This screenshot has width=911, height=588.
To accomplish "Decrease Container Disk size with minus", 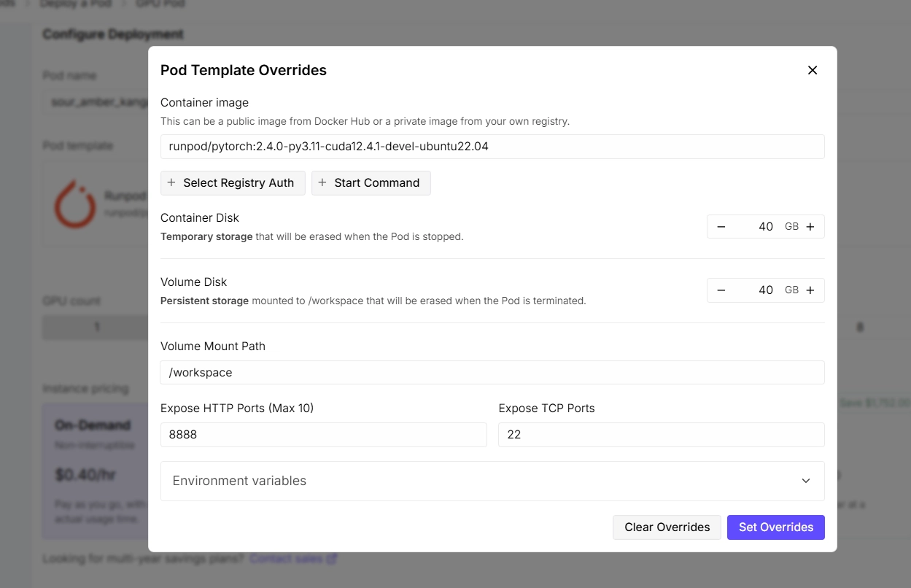I will click(721, 227).
